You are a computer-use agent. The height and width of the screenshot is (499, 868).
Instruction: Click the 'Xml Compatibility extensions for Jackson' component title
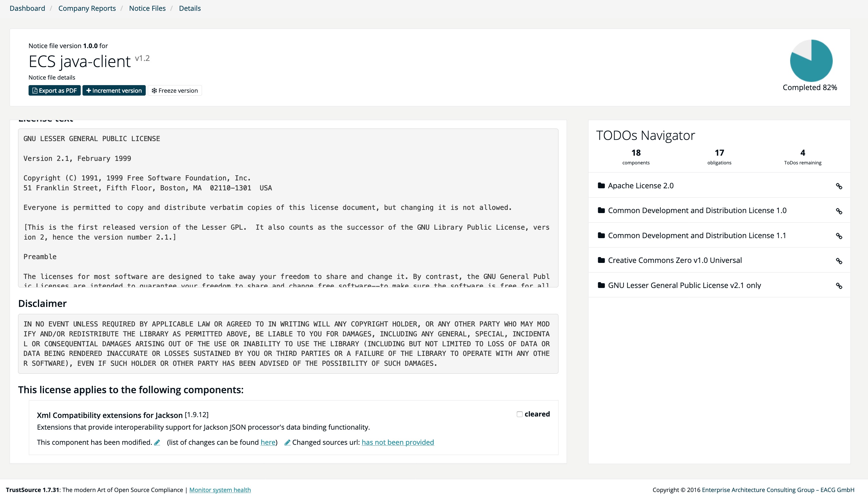[110, 415]
